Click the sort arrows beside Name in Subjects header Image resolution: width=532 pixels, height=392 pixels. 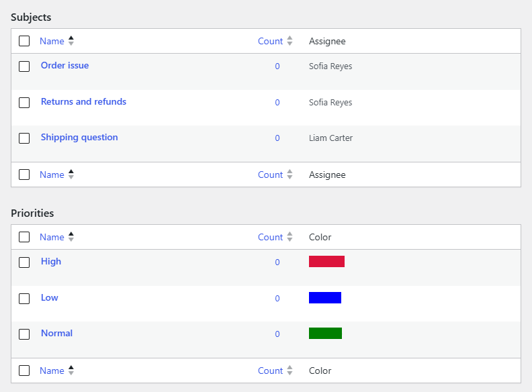coord(71,41)
